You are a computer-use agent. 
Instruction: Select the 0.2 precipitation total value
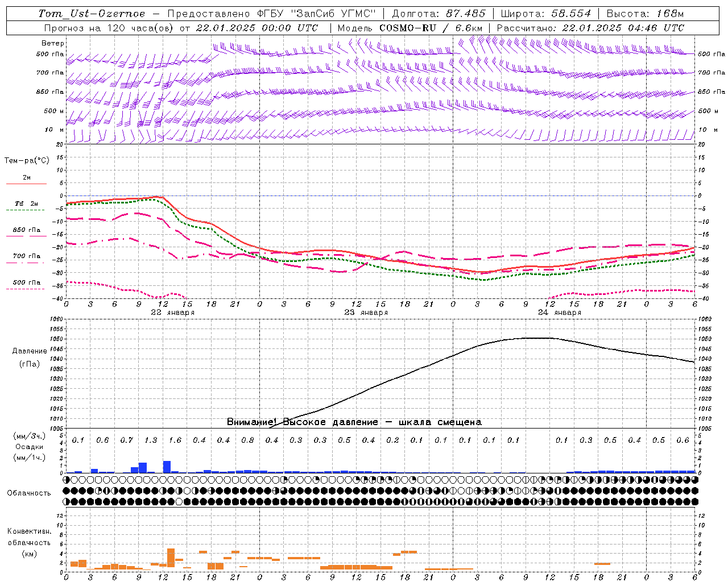click(392, 440)
